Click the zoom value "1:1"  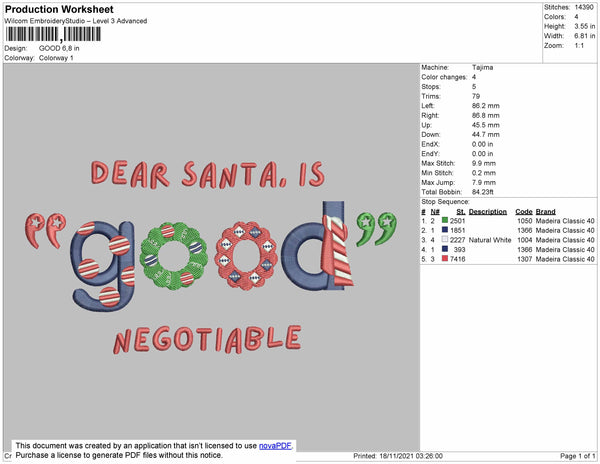tap(579, 46)
